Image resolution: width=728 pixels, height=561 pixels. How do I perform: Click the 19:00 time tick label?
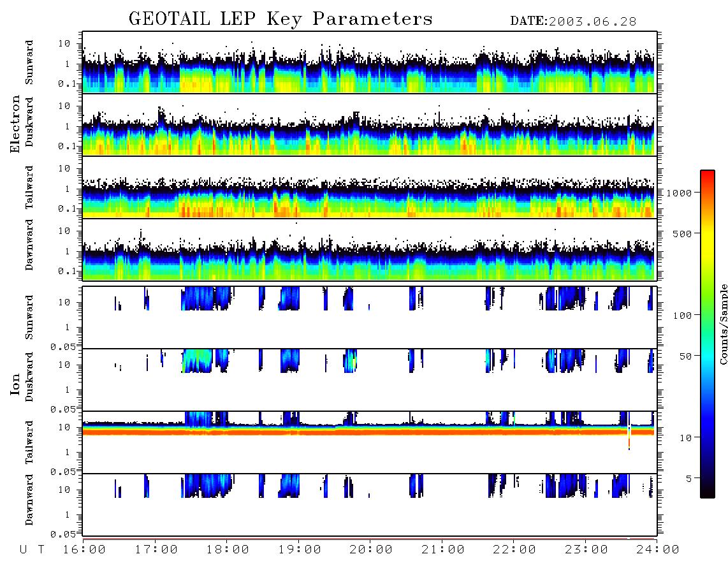tap(300, 550)
